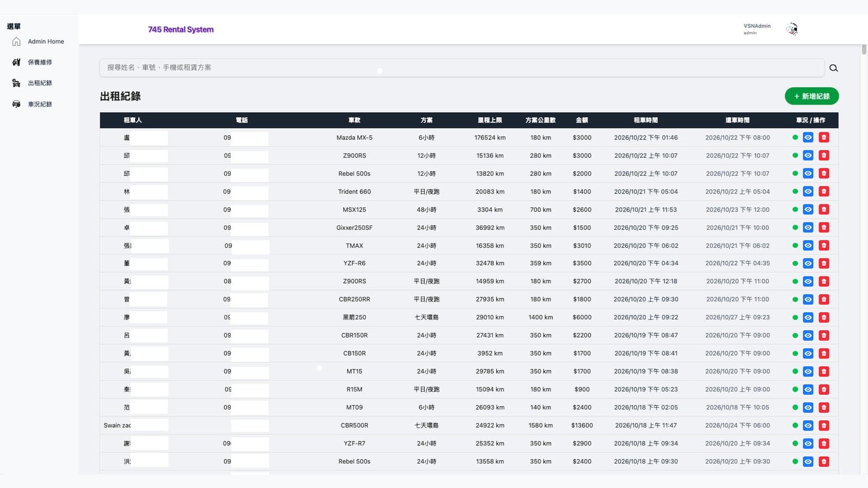Click the green status dot for Mazda MX-5
868x488 pixels.
(795, 138)
